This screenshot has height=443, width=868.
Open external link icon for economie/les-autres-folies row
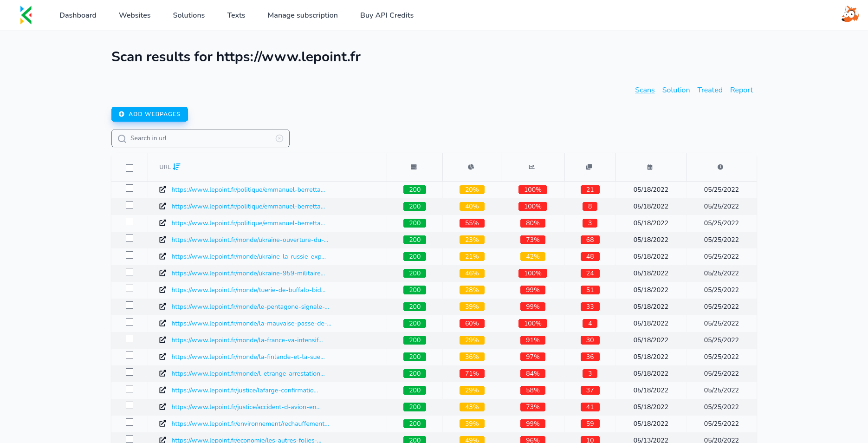tap(162, 440)
